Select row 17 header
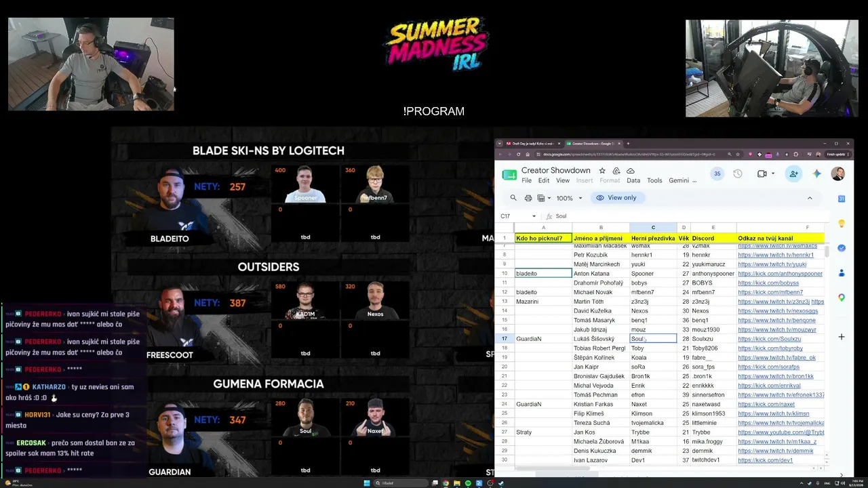The image size is (868, 488). (x=505, y=339)
